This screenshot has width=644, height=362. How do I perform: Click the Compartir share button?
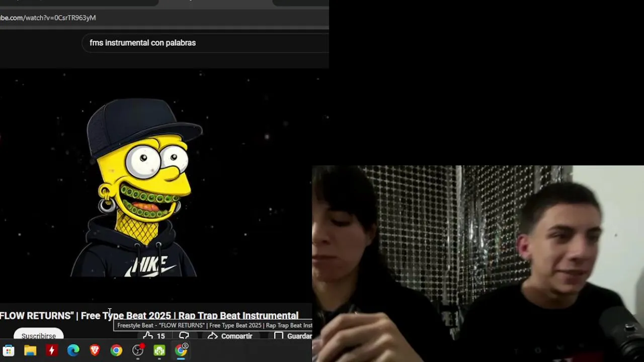(230, 336)
